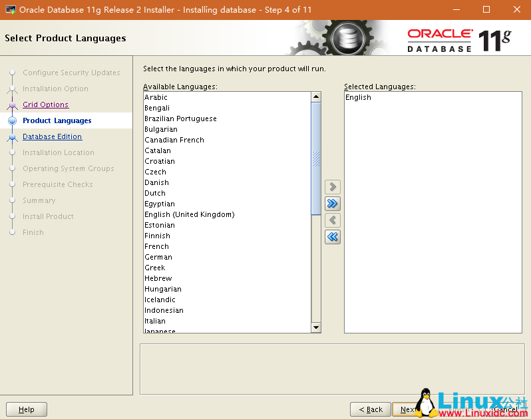The height and width of the screenshot is (420, 531).
Task: Select Dutch in Available Languages
Action: pyautogui.click(x=227, y=193)
